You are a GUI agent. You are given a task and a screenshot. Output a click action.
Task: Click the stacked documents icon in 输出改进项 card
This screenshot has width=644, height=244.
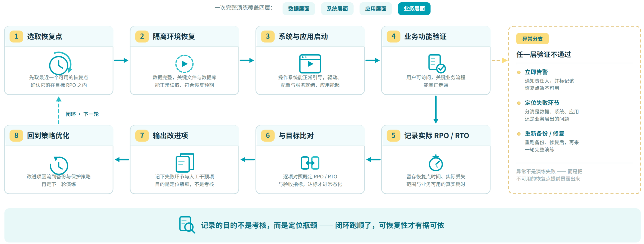coord(185,163)
